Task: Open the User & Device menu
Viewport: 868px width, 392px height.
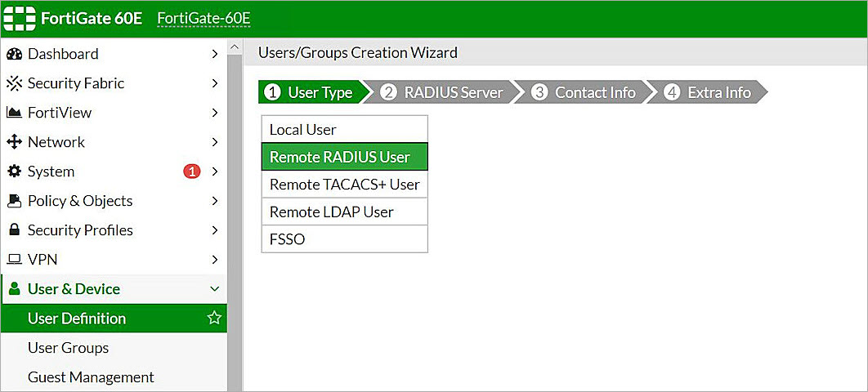Action: (114, 288)
